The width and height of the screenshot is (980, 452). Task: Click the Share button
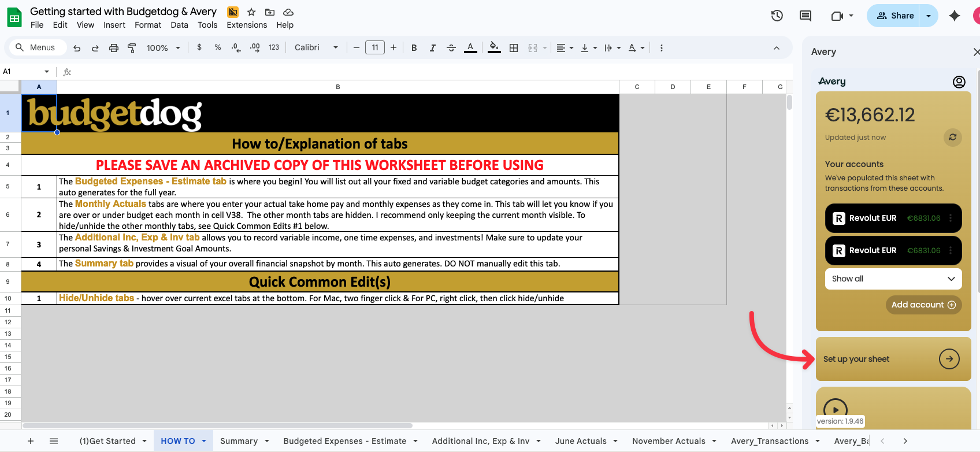[x=895, y=16]
